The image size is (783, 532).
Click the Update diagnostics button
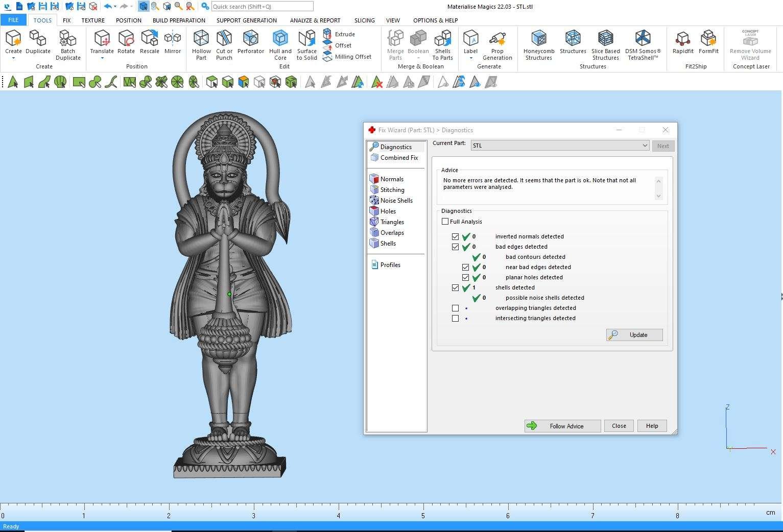634,335
